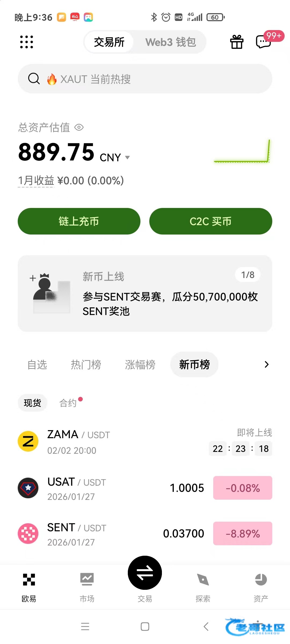Screen dimensions: 290x644
Task: Switch to the 热门榜 tab
Action: [86, 365]
